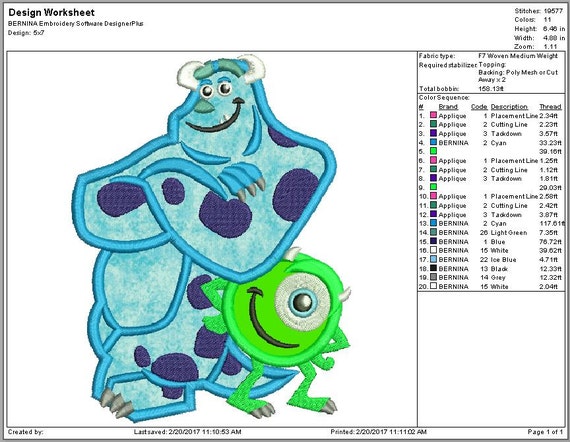Image resolution: width=570 pixels, height=442 pixels.
Task: Select the 'Required stabilizer' label
Action: (x=448, y=65)
